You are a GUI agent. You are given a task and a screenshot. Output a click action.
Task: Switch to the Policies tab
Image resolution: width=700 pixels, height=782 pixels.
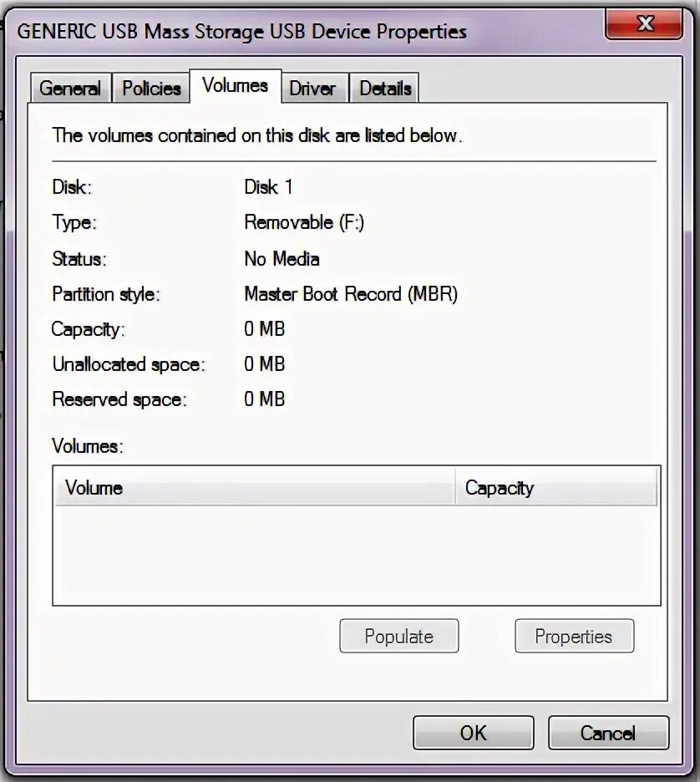point(151,87)
